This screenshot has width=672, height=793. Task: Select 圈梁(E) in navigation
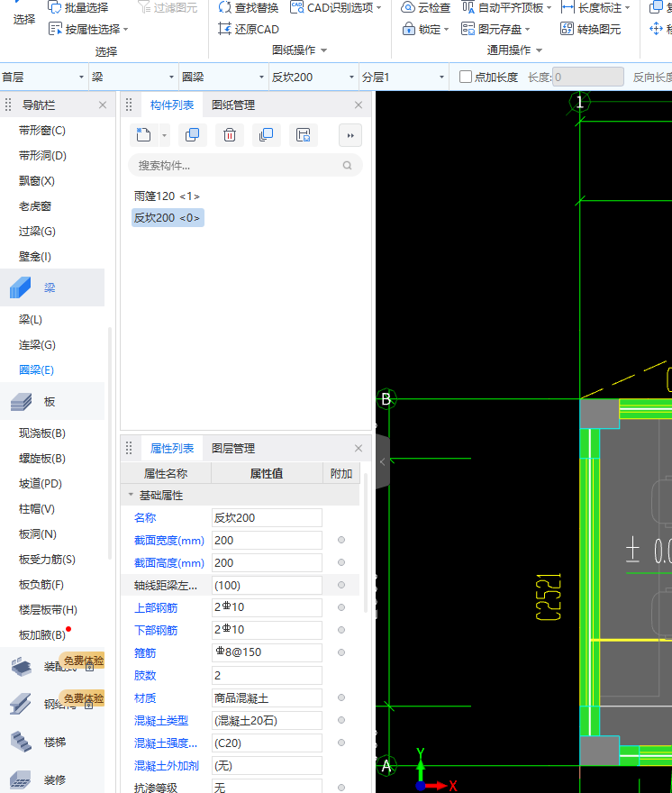[36, 369]
